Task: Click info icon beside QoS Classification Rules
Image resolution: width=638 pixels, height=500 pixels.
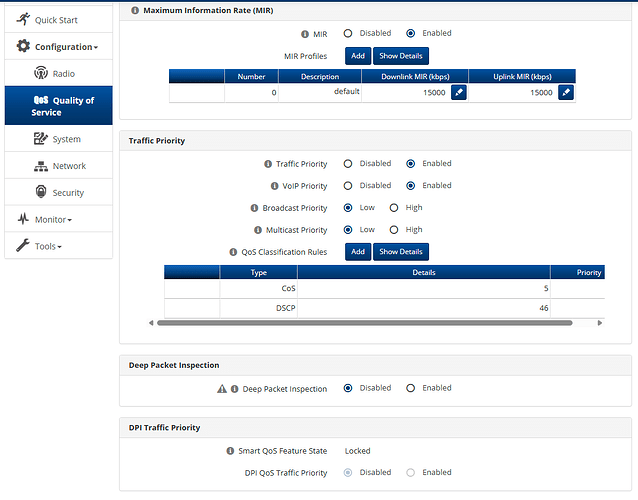Action: click(233, 252)
